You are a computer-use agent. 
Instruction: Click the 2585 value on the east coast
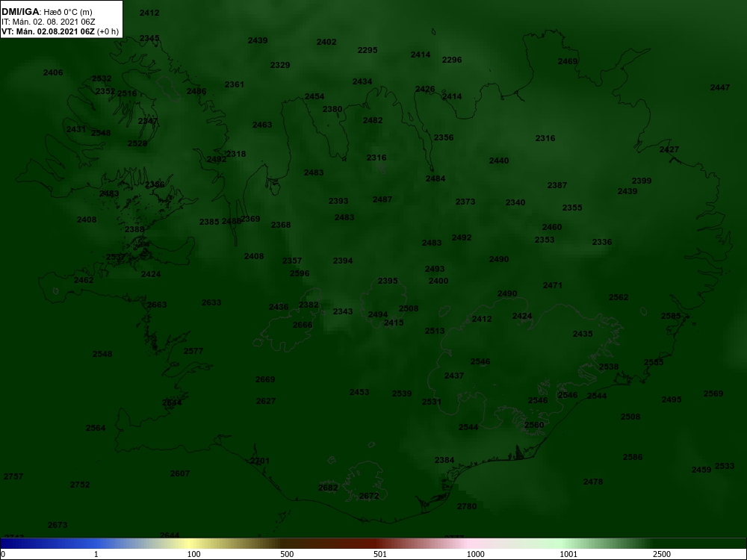pyautogui.click(x=671, y=316)
